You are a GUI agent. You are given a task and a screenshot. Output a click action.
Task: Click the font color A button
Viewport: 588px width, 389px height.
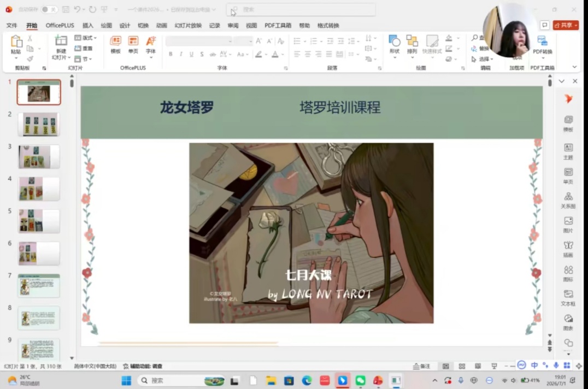click(x=275, y=55)
